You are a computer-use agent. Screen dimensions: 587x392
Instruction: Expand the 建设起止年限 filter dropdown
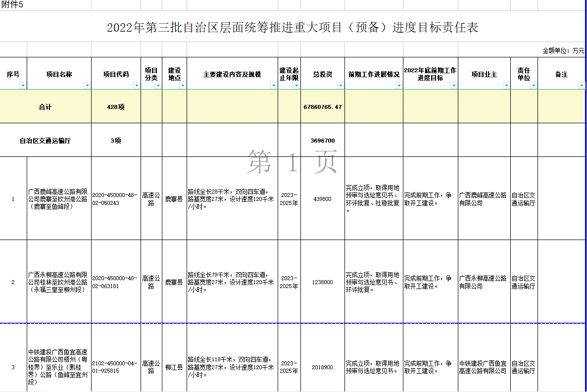[x=296, y=85]
